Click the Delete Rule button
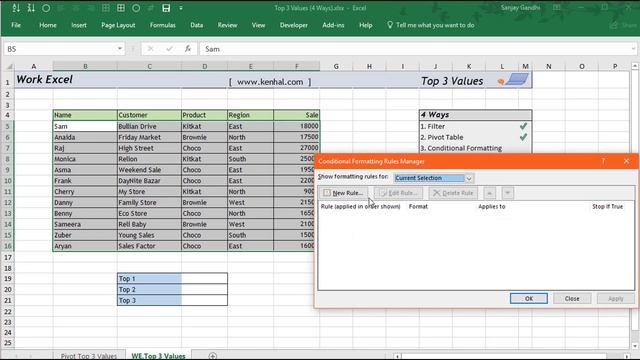Screen dimensions: 640x360 coord(453,193)
